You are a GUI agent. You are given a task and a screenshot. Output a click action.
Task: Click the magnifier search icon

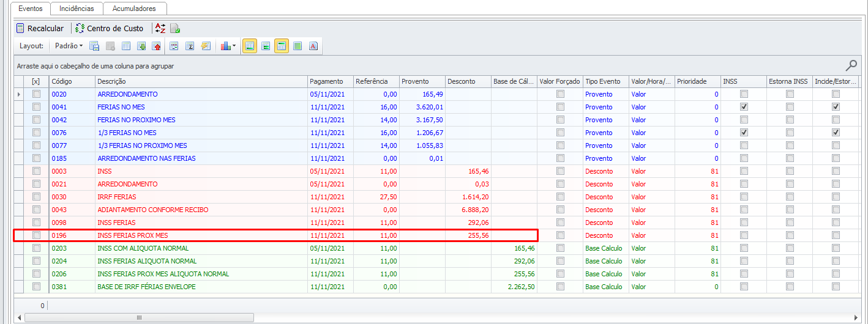click(851, 65)
